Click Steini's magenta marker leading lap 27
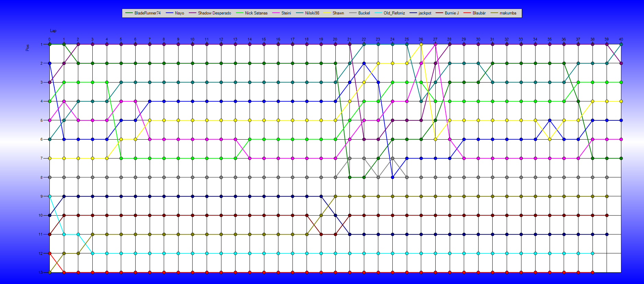The image size is (644, 284). click(435, 44)
